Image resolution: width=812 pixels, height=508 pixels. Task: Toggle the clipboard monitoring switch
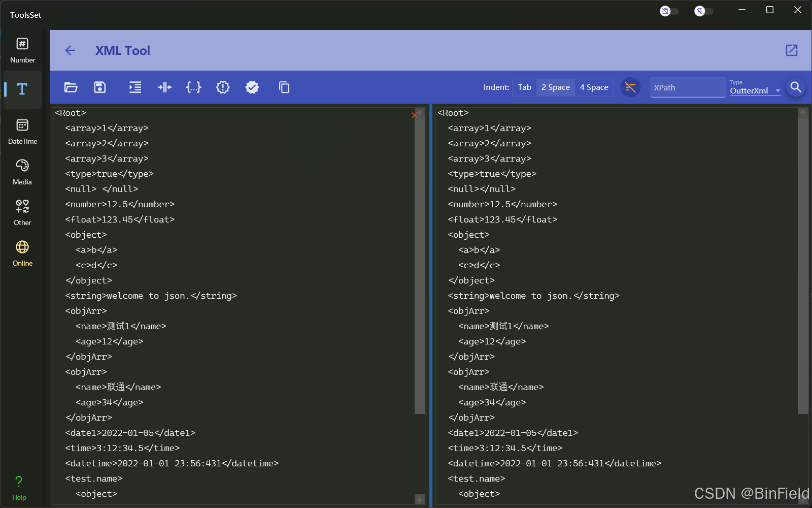669,11
